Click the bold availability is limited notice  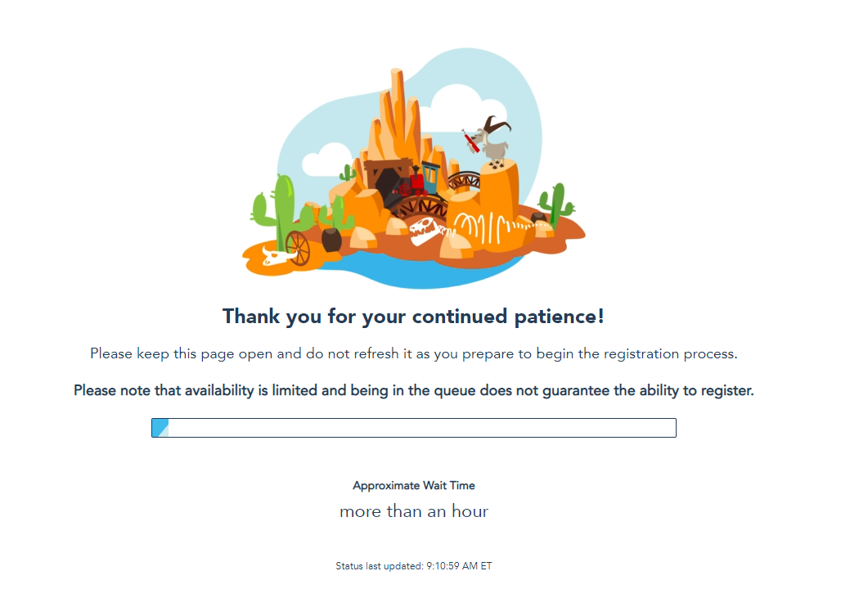click(413, 391)
